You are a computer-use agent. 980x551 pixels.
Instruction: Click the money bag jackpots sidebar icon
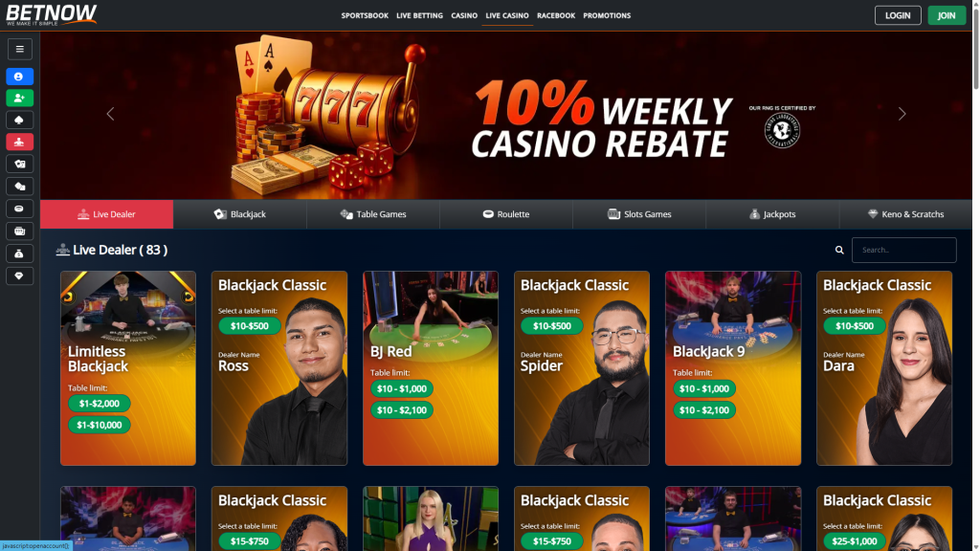click(19, 253)
